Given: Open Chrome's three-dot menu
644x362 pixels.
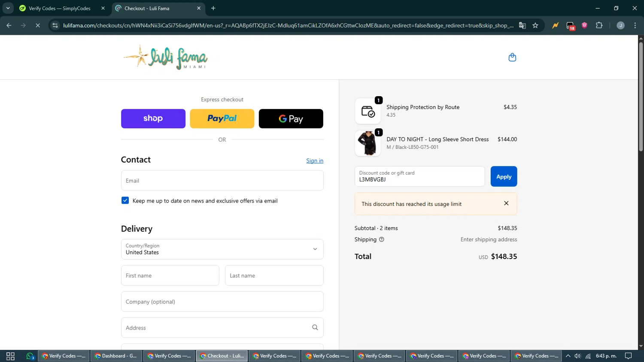Looking at the screenshot, I should coord(635,25).
